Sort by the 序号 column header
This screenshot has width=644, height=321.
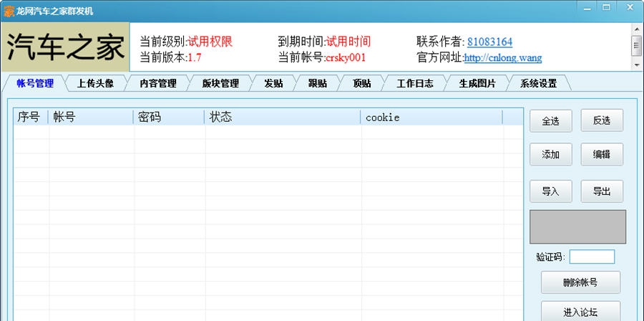click(31, 118)
